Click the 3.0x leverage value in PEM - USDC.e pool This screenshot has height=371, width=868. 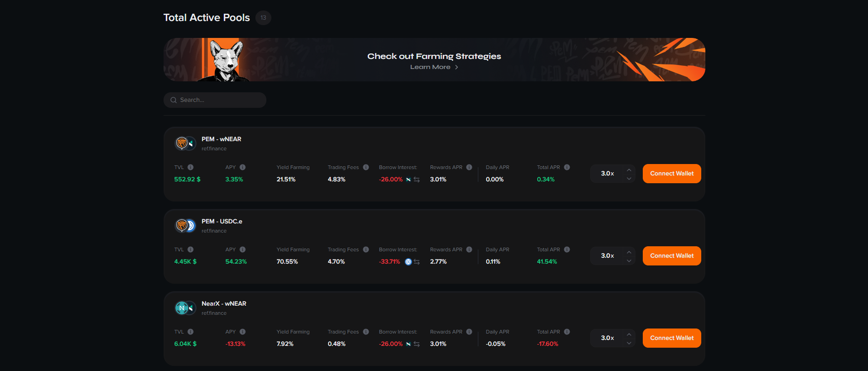tap(607, 256)
